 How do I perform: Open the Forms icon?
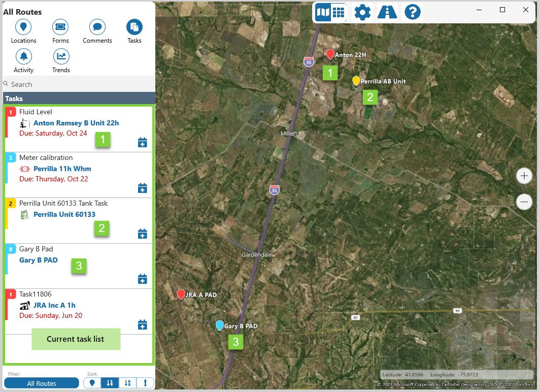pos(60,27)
